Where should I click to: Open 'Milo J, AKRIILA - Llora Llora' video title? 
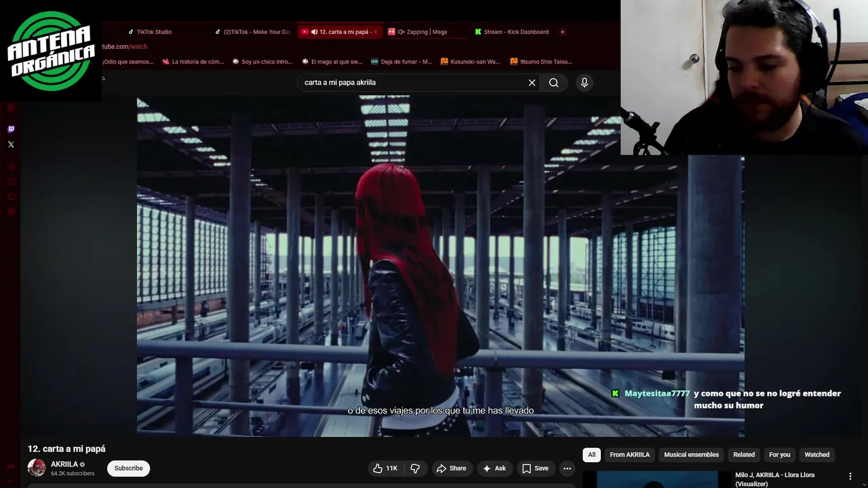click(x=775, y=479)
